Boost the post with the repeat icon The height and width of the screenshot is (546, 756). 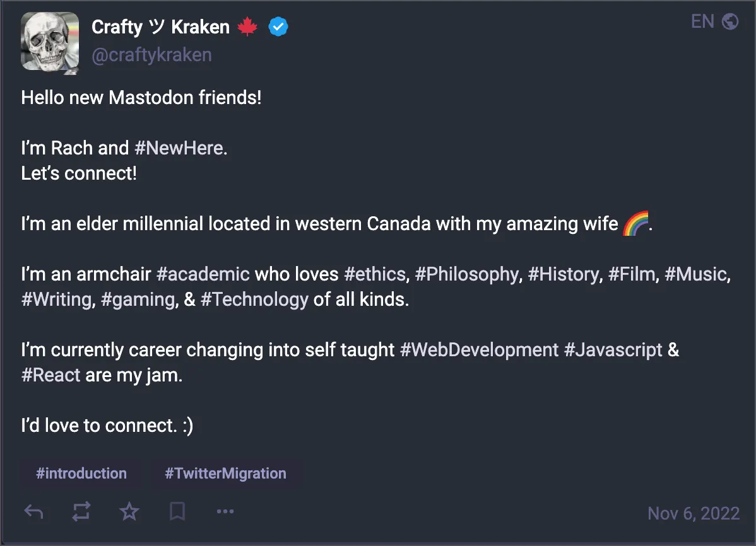[x=81, y=512]
